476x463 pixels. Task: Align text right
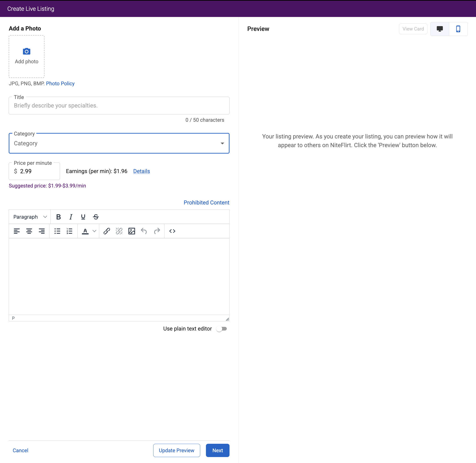click(x=41, y=231)
